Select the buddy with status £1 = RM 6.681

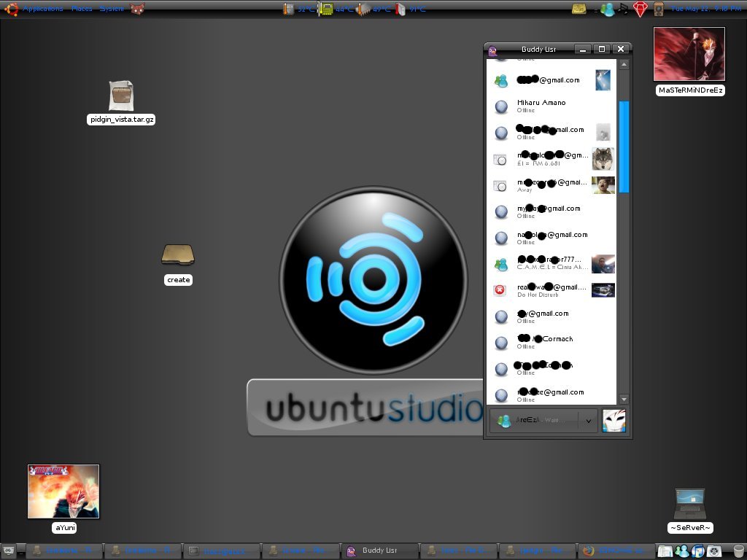pos(551,159)
